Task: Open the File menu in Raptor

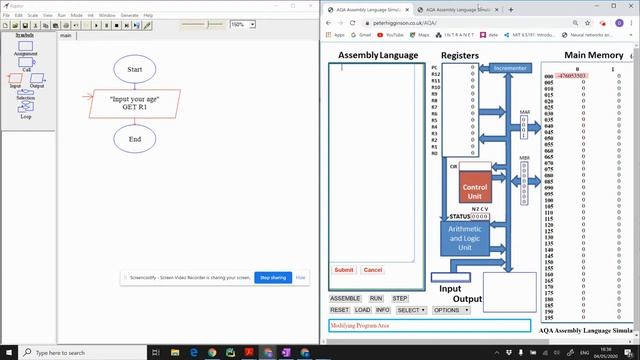Action: pos(6,15)
